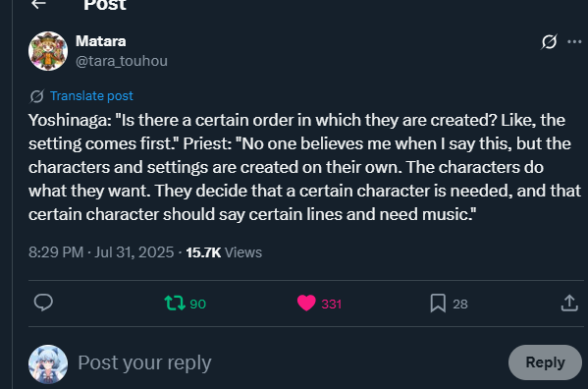
Task: Click the Grok icon beside Translate post
Action: click(36, 96)
